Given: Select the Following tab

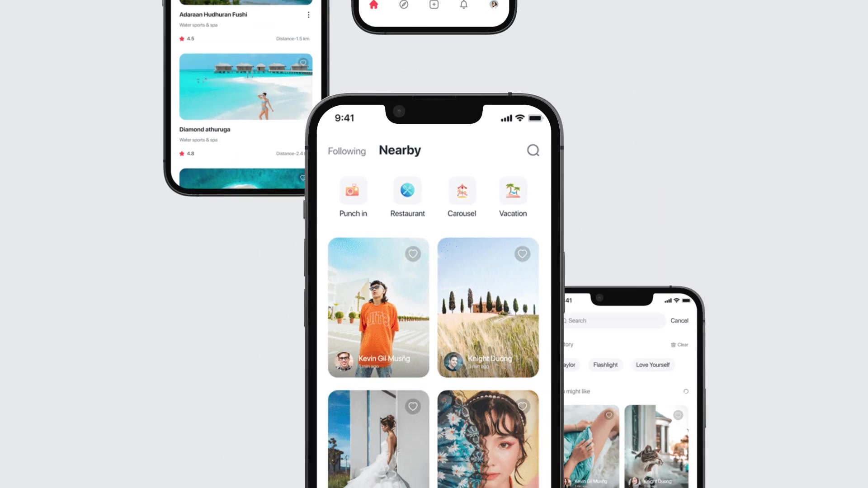Looking at the screenshot, I should (346, 150).
